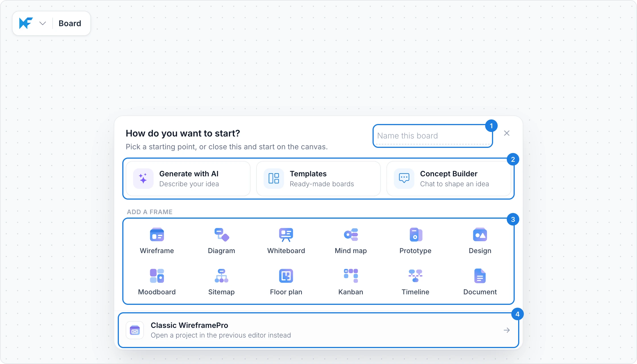Choose the Design frame icon
Viewport: 637px width, 364px height.
(x=480, y=235)
